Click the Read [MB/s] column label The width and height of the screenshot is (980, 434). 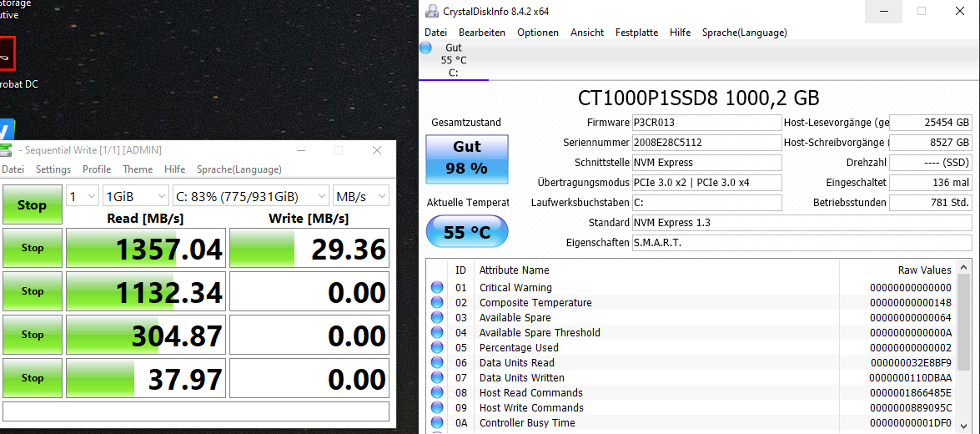[145, 219]
